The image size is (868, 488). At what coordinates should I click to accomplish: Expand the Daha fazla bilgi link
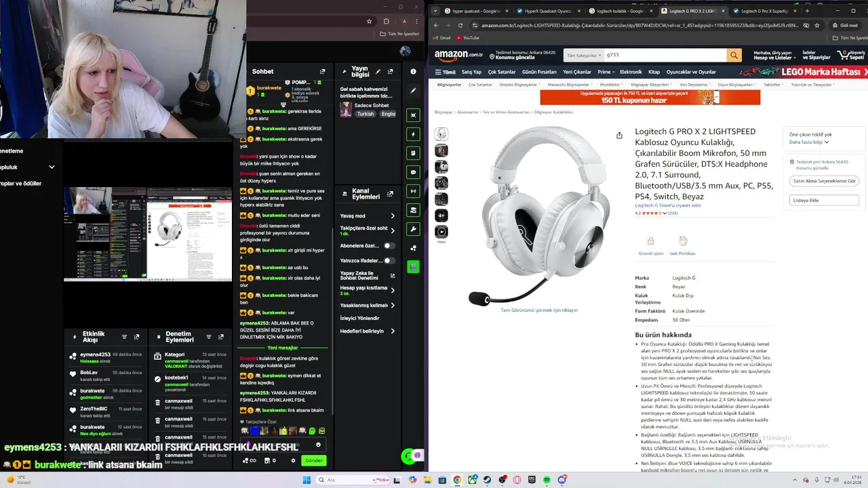[x=809, y=142]
